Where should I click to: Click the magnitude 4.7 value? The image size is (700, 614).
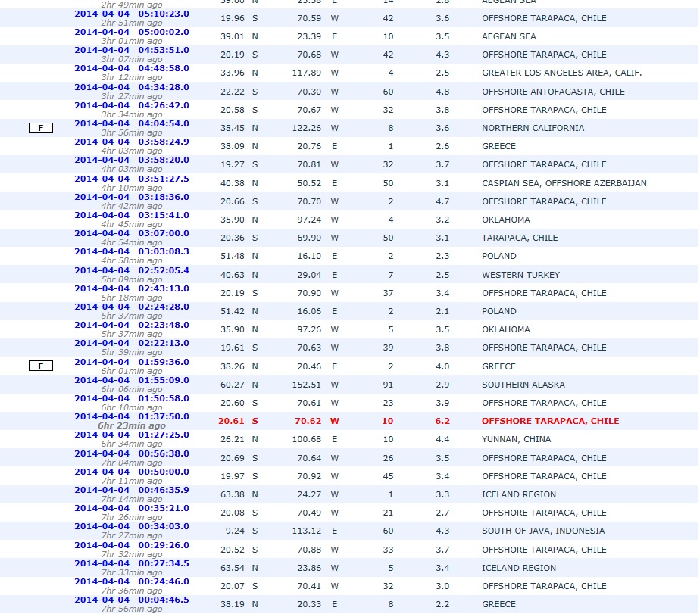click(x=442, y=201)
